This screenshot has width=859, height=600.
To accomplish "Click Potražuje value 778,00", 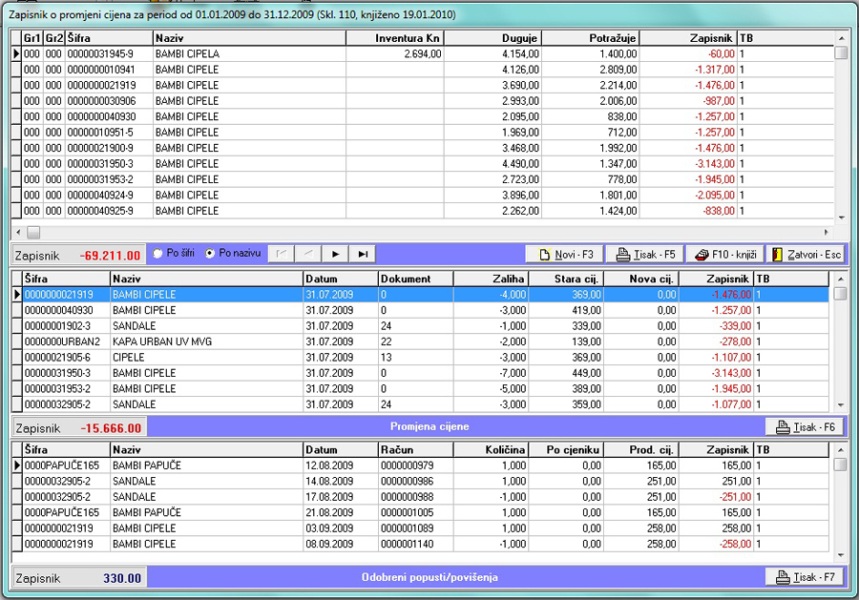I will point(591,180).
